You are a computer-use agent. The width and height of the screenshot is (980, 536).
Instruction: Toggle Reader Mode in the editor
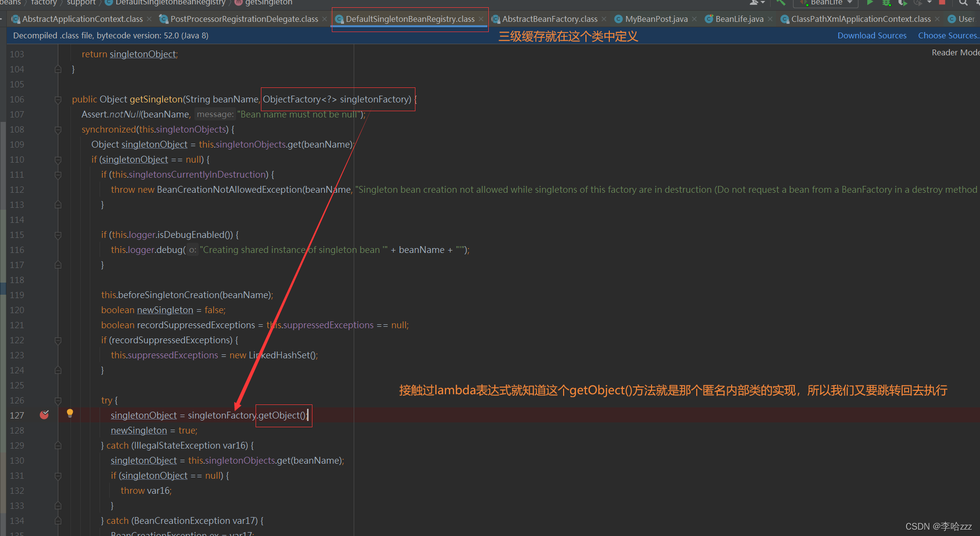[955, 52]
